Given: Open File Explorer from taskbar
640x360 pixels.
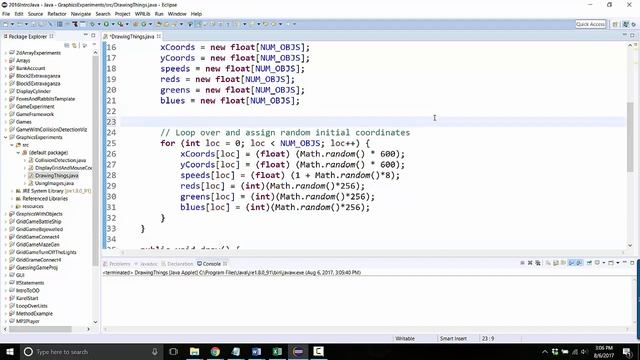Looking at the screenshot, I should pos(195,351).
